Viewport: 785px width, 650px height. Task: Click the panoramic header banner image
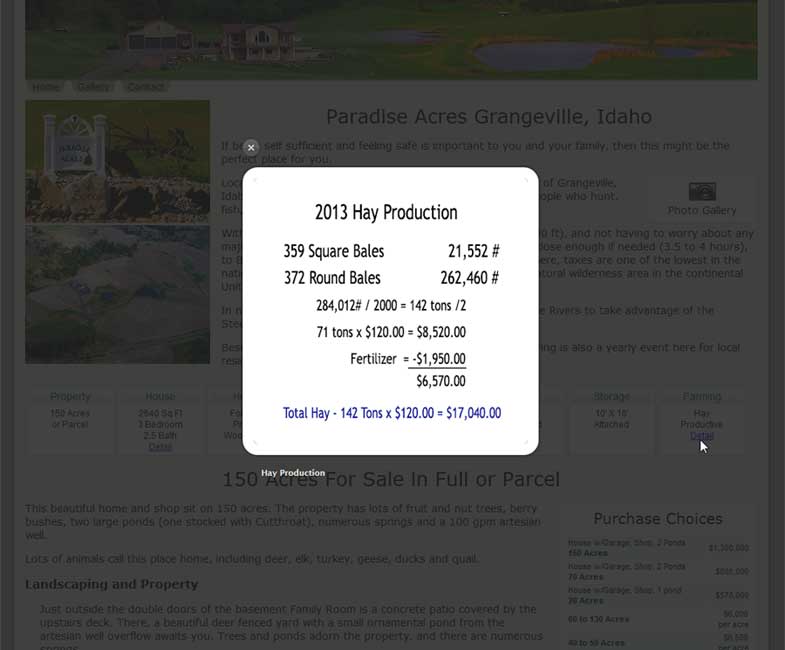tap(391, 40)
